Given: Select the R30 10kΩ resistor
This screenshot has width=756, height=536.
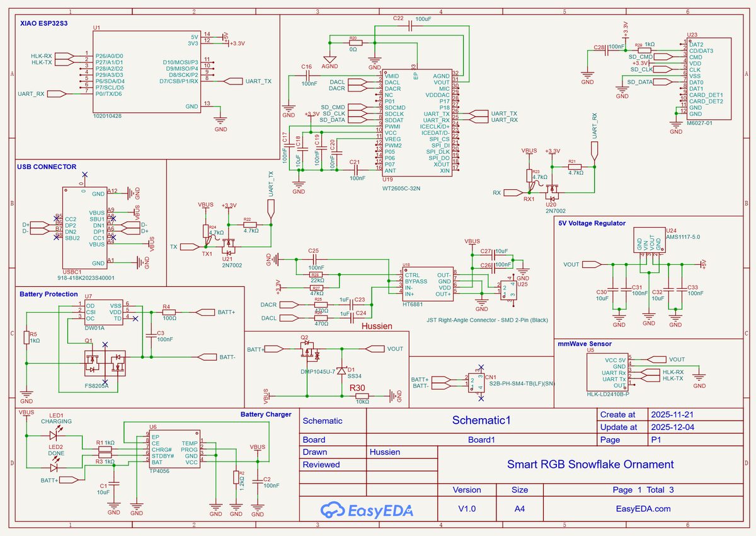Looking at the screenshot, I should [362, 395].
